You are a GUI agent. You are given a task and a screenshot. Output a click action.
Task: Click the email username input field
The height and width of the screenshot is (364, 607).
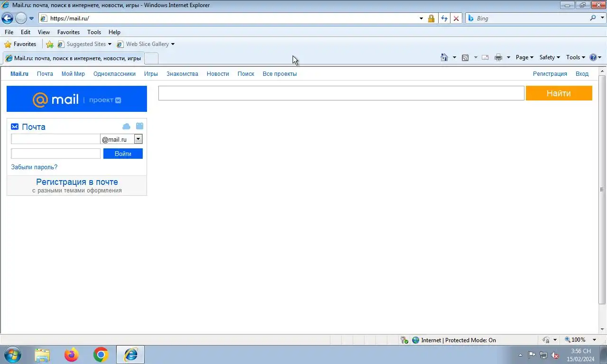55,139
